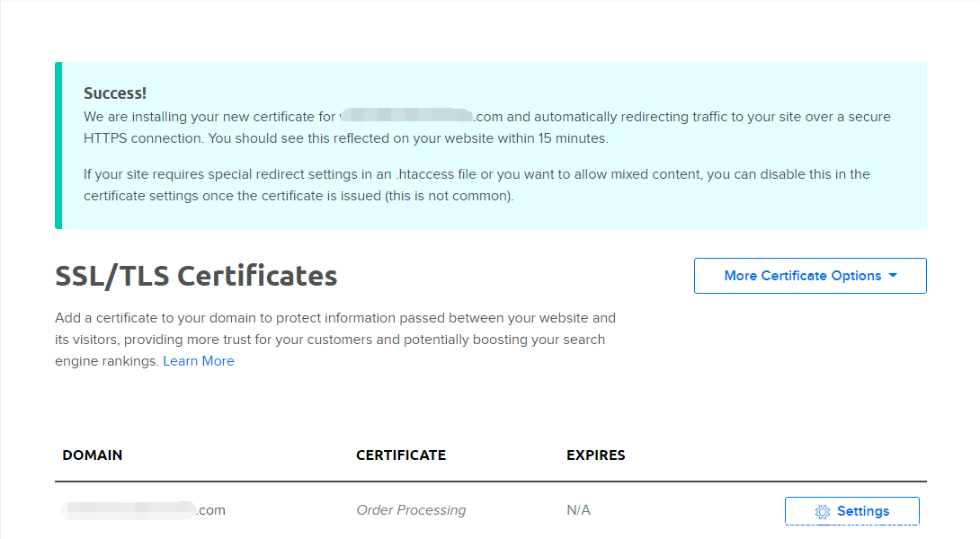This screenshot has height=539, width=980.
Task: Click the .htaccess redirect settings note
Action: pyautogui.click(x=477, y=174)
